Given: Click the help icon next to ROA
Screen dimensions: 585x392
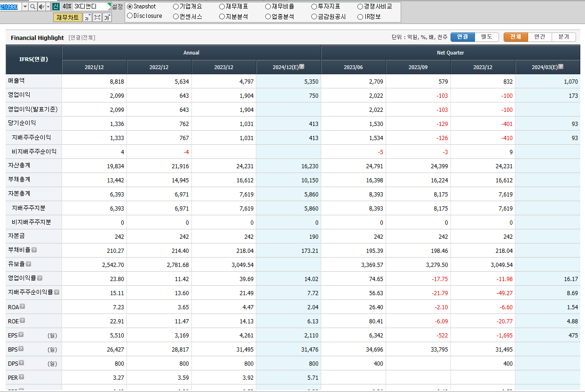Looking at the screenshot, I should coord(22,306).
